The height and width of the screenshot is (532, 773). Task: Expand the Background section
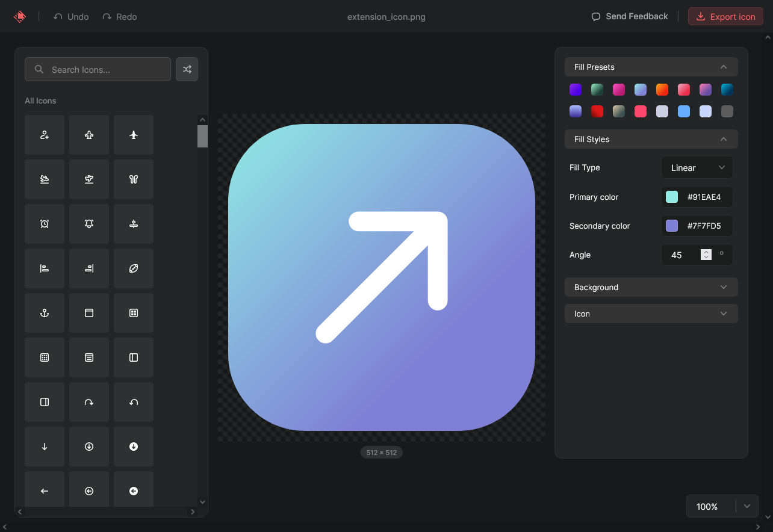[651, 287]
